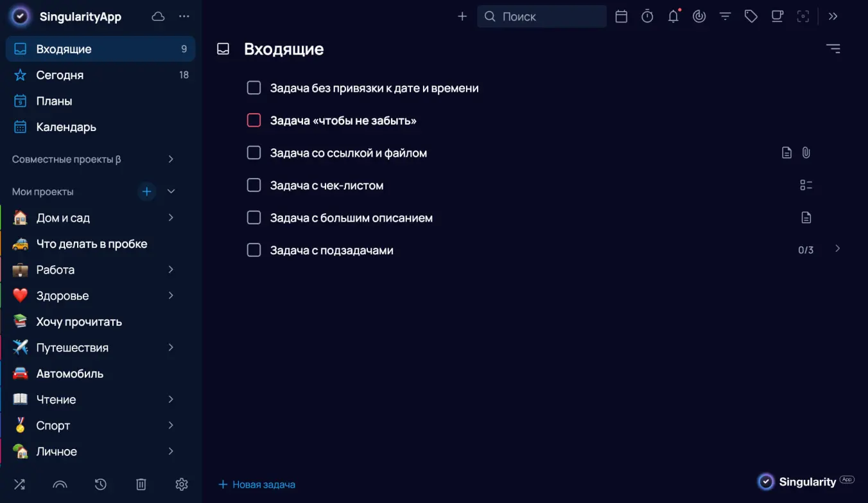Open the 'Календарь' sidebar item
The image size is (868, 503).
click(66, 127)
